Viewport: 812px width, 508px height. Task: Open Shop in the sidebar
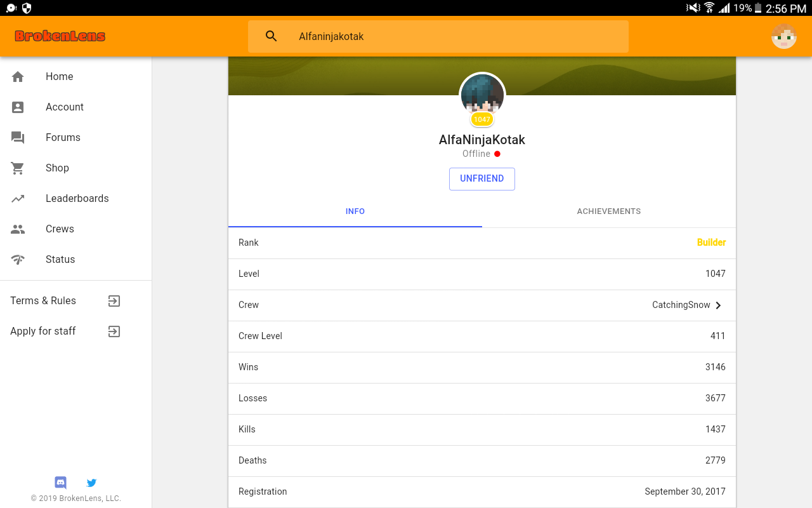point(76,168)
